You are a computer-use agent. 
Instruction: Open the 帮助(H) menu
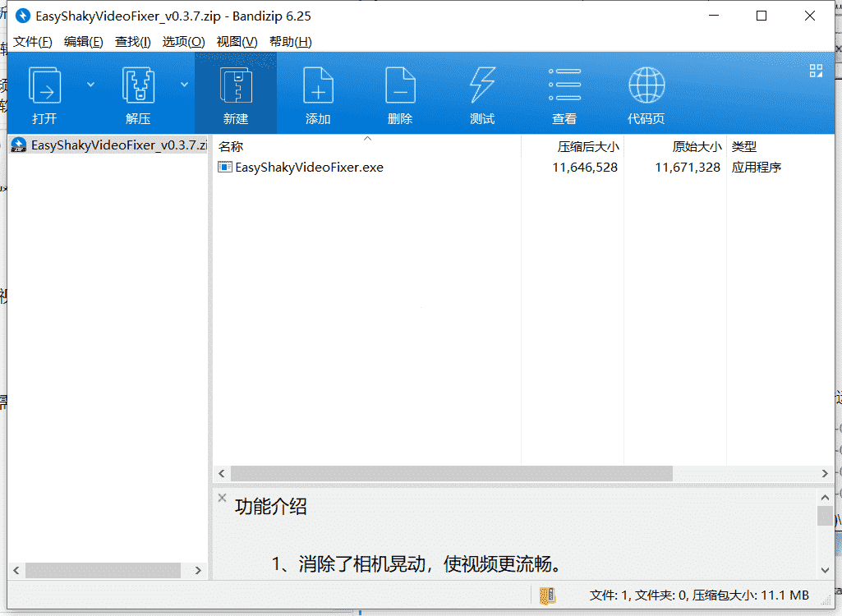(291, 42)
